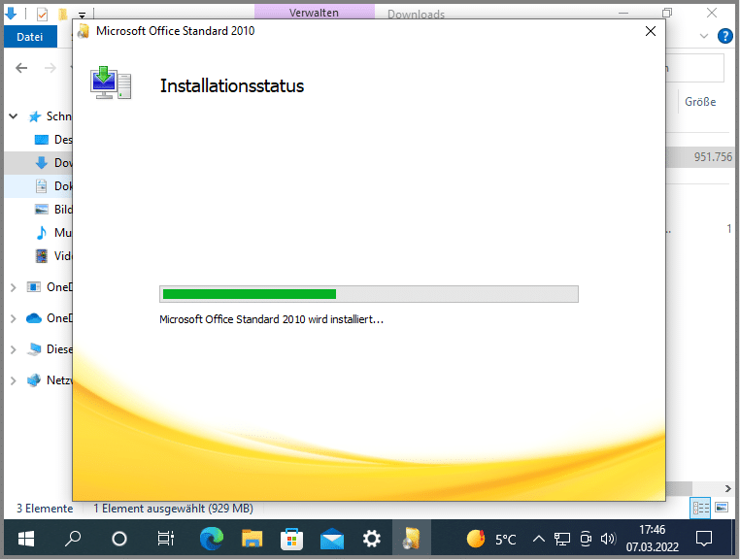Open File Explorer from the taskbar
740x560 pixels.
pyautogui.click(x=252, y=538)
